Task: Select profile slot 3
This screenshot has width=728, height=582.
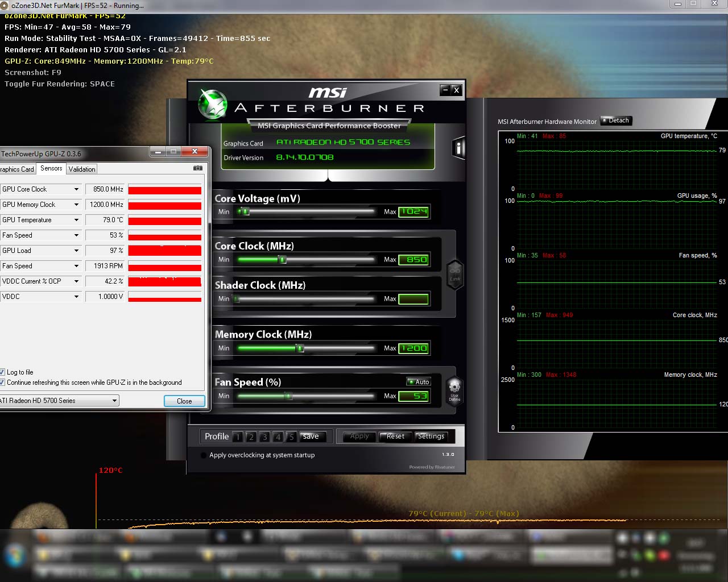Action: [x=264, y=436]
